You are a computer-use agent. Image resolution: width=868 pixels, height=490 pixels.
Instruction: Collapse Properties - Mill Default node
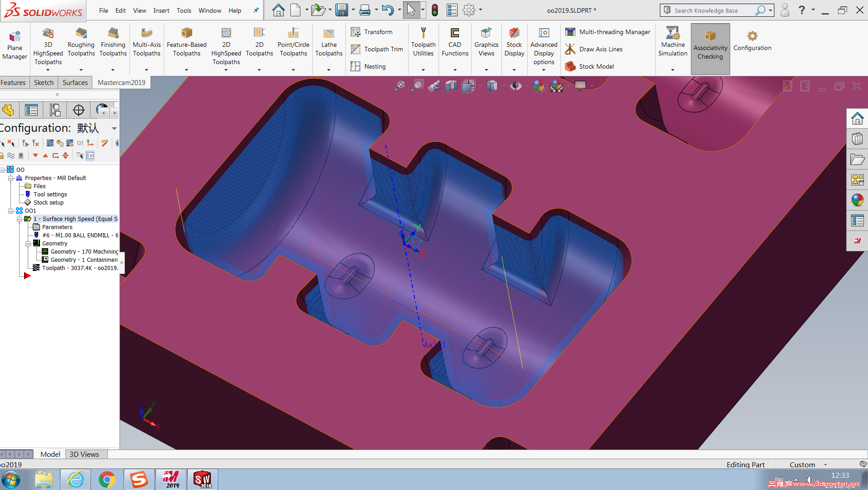pyautogui.click(x=10, y=178)
